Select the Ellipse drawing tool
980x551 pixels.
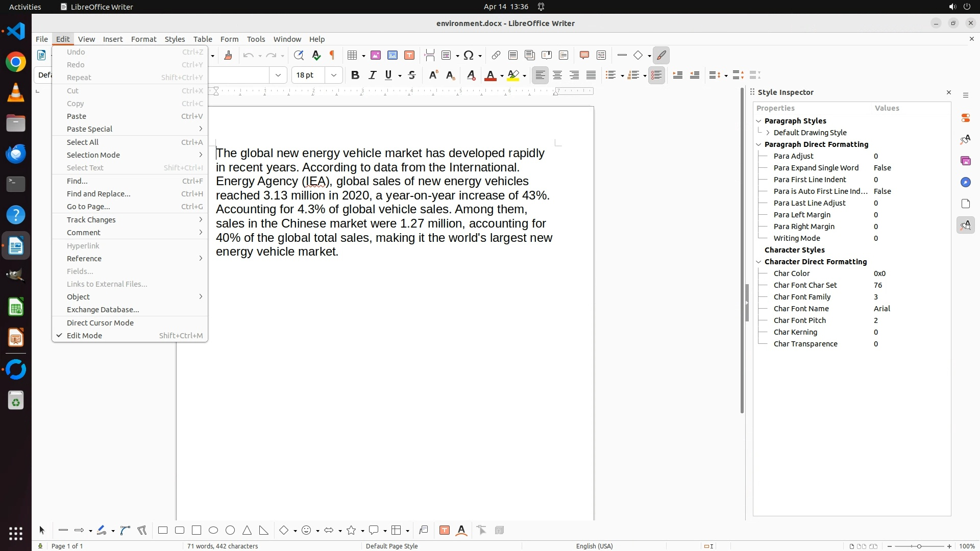click(213, 531)
